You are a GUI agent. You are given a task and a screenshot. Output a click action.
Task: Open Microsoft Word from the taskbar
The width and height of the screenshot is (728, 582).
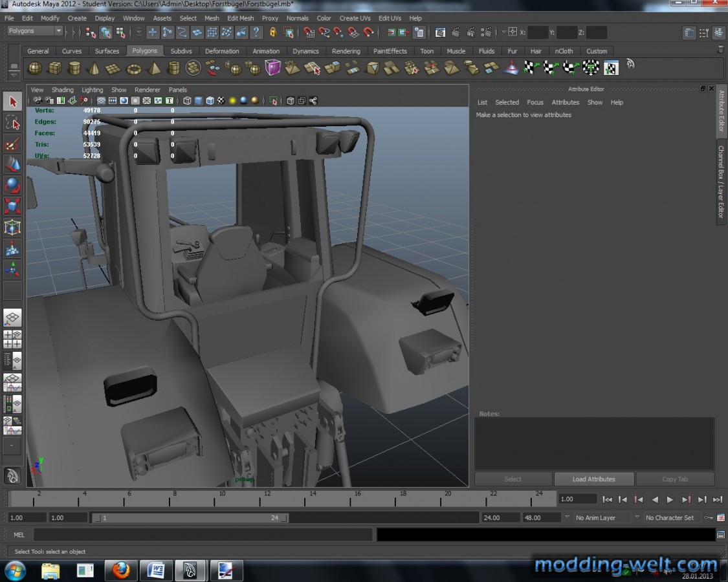tap(156, 570)
